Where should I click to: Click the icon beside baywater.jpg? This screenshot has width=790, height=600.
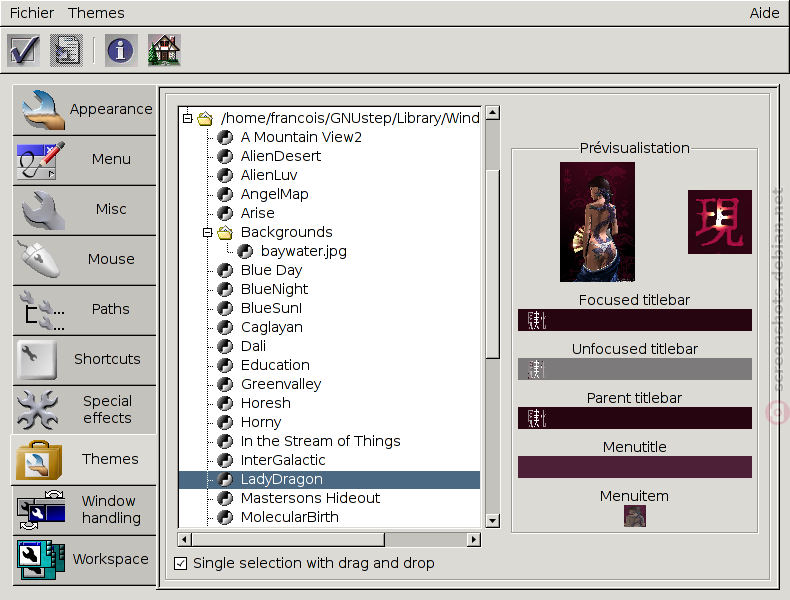(245, 251)
